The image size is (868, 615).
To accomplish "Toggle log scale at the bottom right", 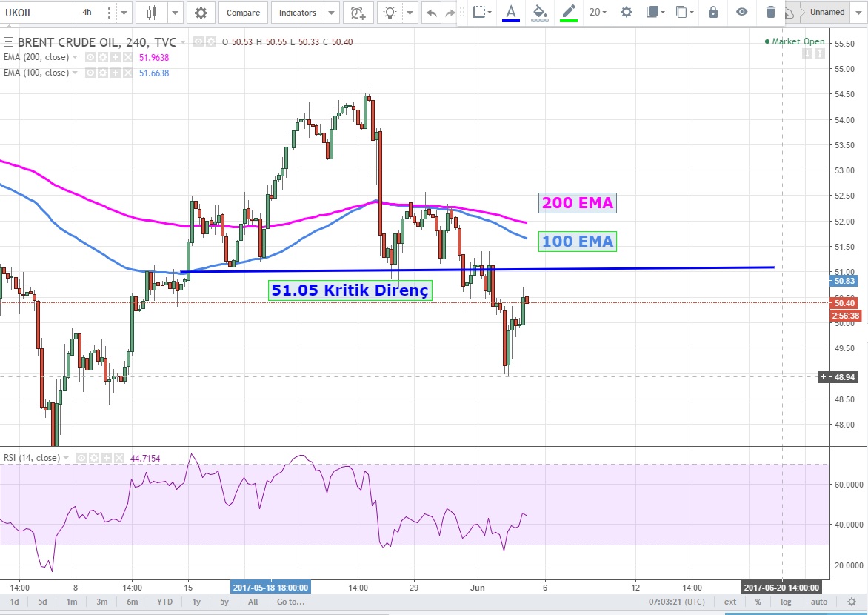I will click(786, 602).
